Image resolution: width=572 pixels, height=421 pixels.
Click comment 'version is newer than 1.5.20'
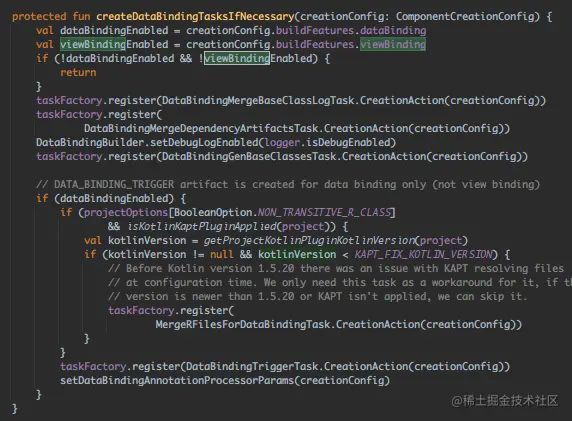click(318, 296)
